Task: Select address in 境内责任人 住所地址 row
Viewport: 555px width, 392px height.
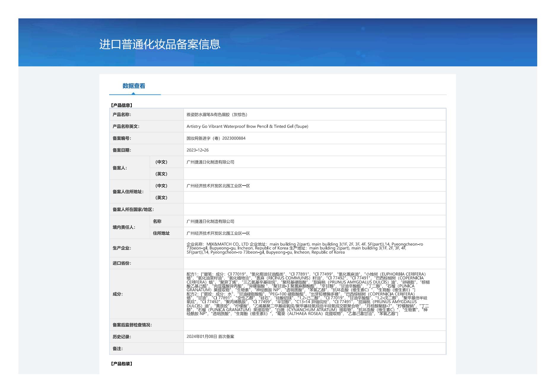Action: (x=218, y=233)
